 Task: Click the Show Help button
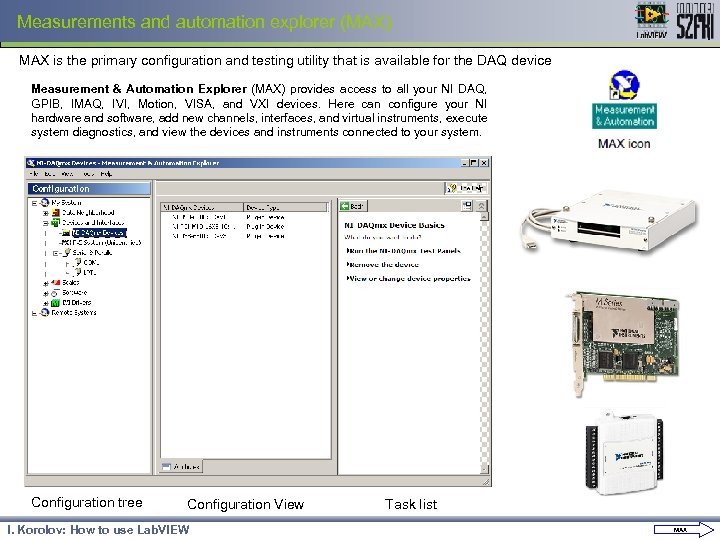point(465,188)
